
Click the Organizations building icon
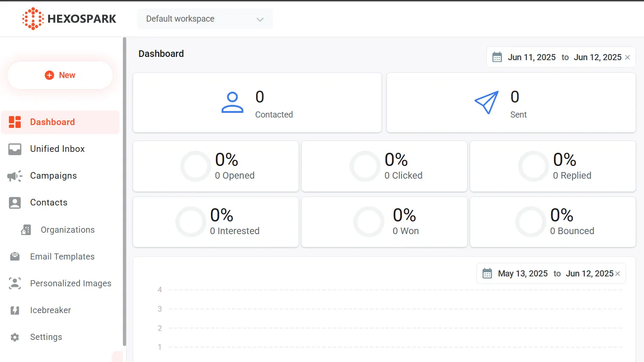[26, 230]
